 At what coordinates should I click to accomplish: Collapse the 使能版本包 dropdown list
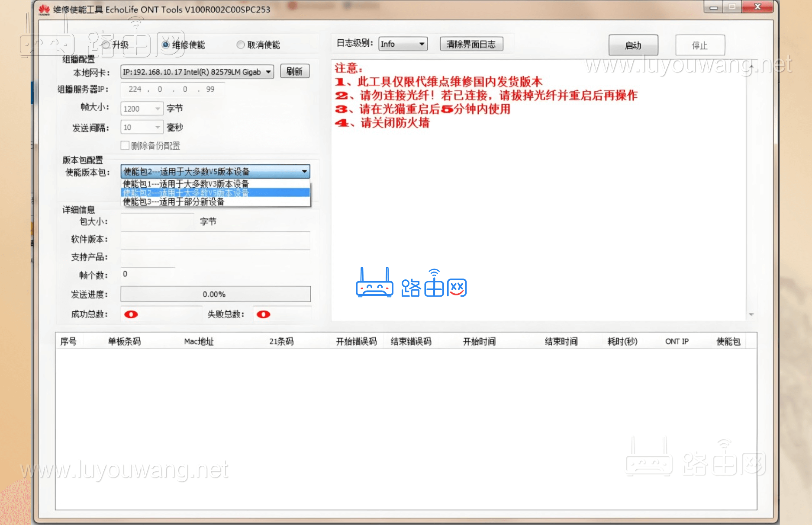click(304, 171)
